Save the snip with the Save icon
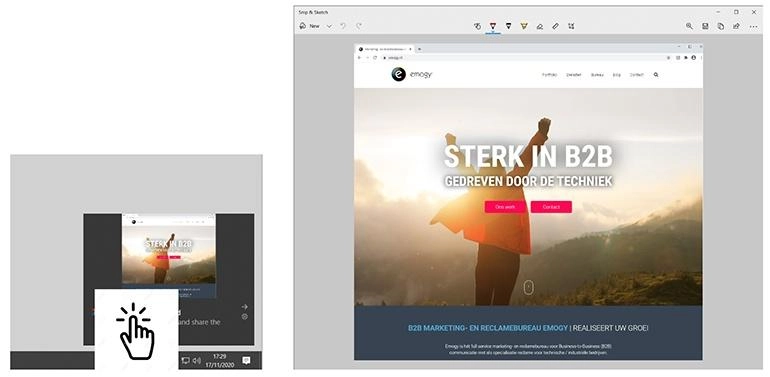 (x=705, y=26)
